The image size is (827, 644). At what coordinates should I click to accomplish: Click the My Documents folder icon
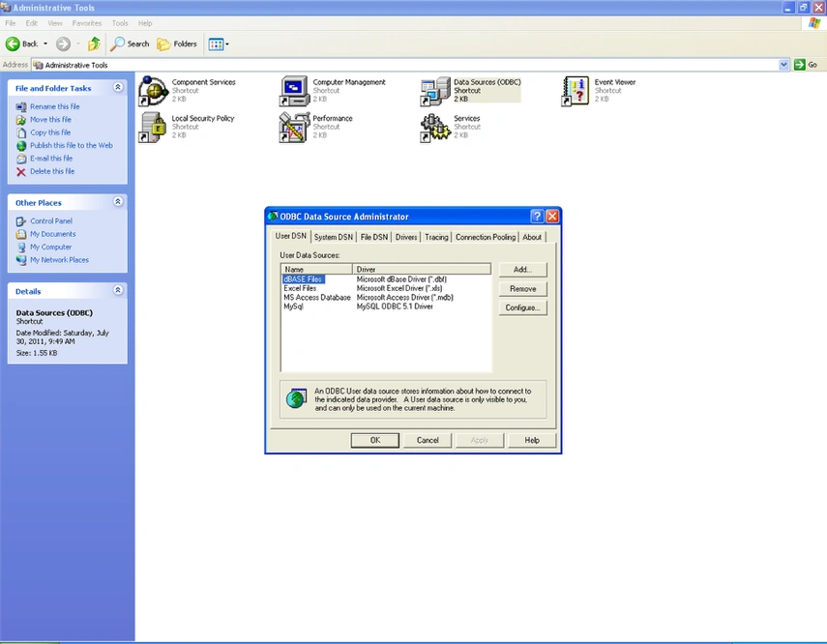(21, 234)
